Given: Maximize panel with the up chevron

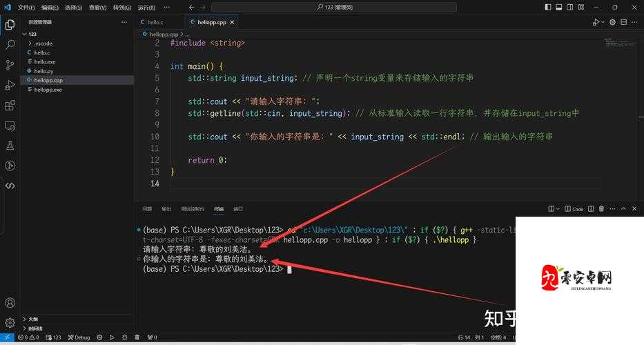Looking at the screenshot, I should tap(623, 209).
